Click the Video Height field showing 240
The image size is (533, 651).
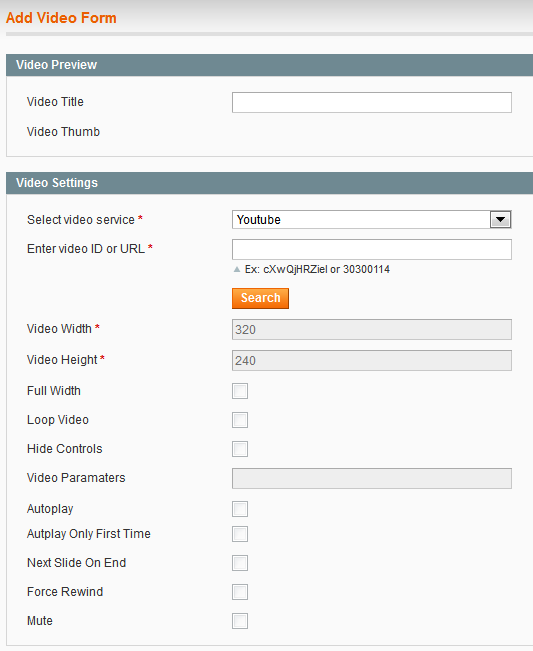372,360
